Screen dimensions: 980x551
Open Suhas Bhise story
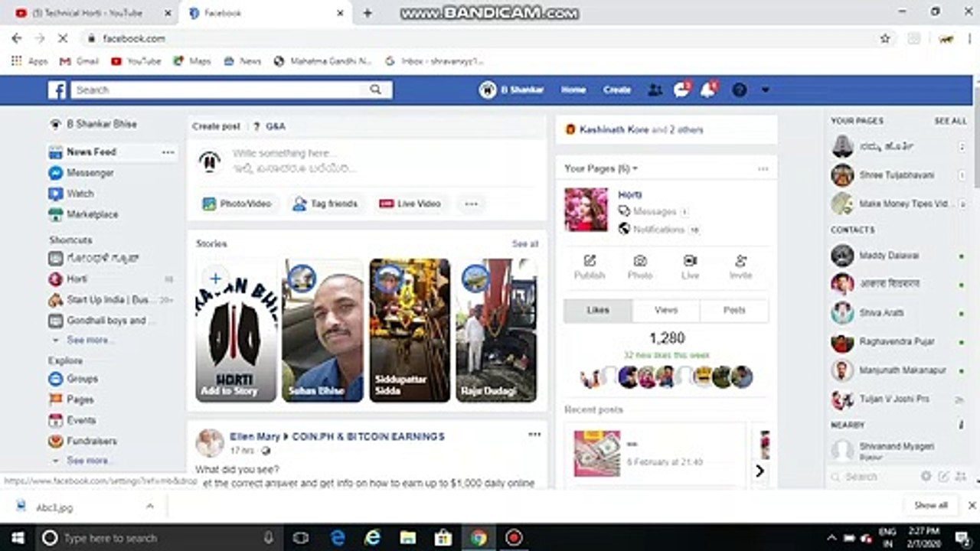[x=322, y=331]
